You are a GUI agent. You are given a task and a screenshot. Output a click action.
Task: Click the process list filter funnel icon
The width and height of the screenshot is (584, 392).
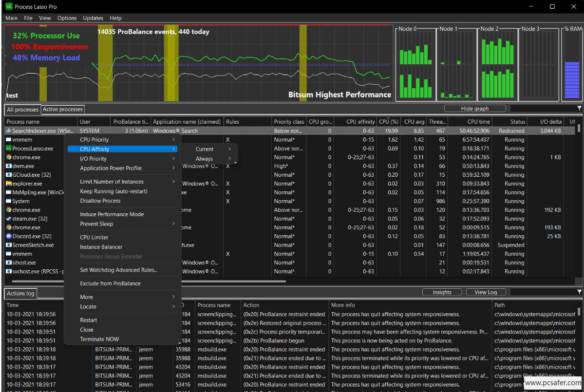pyautogui.click(x=579, y=109)
